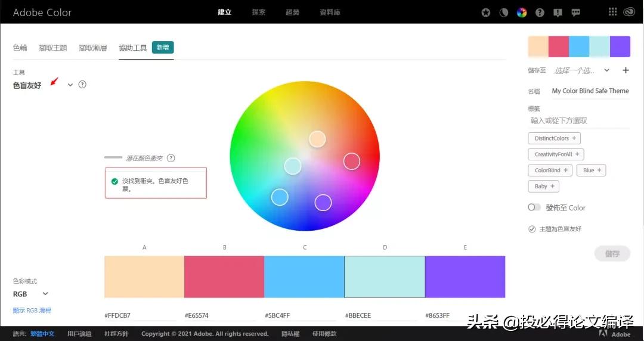644x341 pixels.
Task: Click the star badge icon in header
Action: [x=485, y=13]
